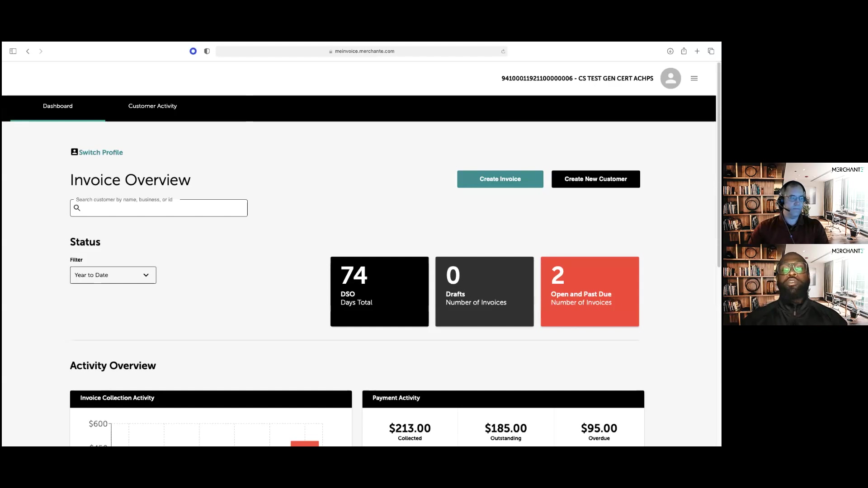The image size is (868, 488).
Task: Show the tab overview icon
Action: (711, 51)
